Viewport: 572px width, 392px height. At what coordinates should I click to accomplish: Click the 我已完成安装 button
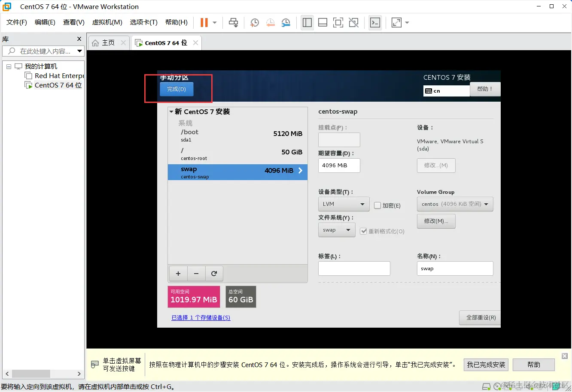486,365
